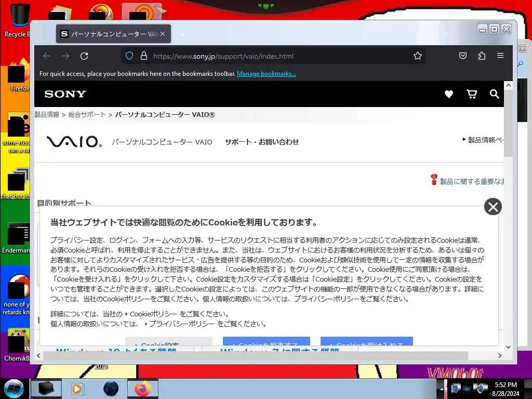Reload the current Sony page

84,56
